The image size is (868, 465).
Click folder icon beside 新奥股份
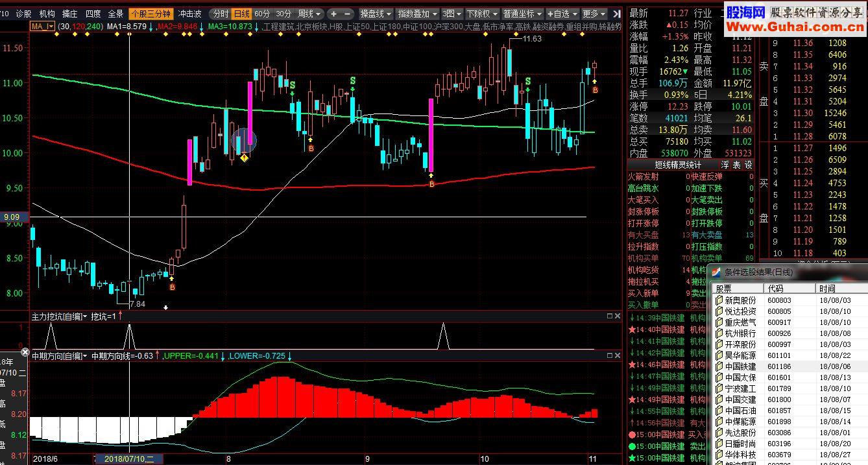pos(719,300)
